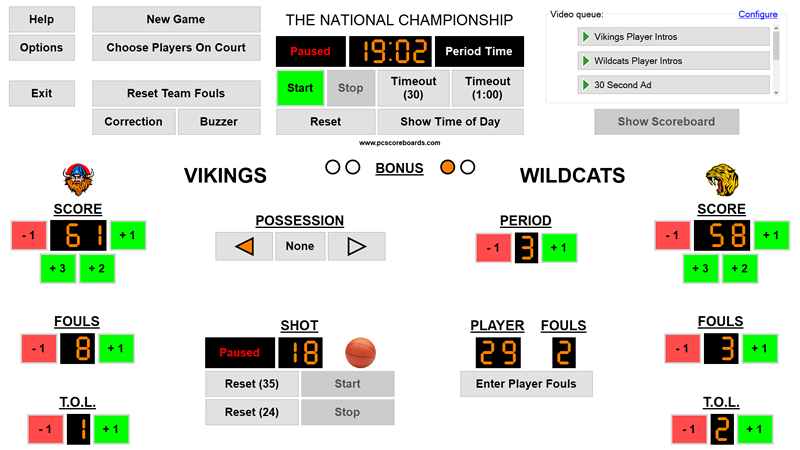
Task: Click the Wildcats tiger logo icon
Action: [x=722, y=180]
